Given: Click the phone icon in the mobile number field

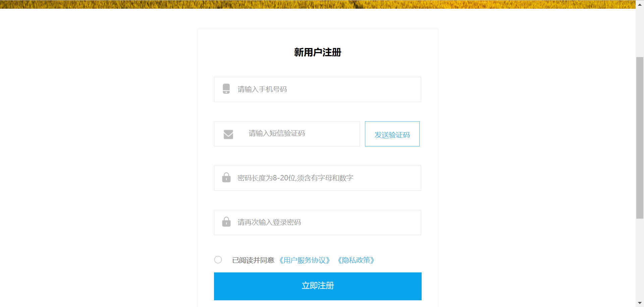Looking at the screenshot, I should (x=226, y=89).
